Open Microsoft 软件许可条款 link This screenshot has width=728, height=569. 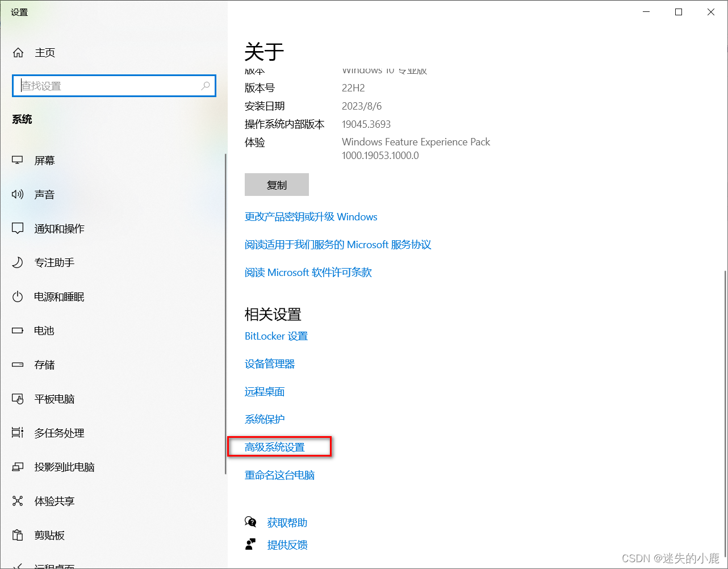pyautogui.click(x=308, y=273)
